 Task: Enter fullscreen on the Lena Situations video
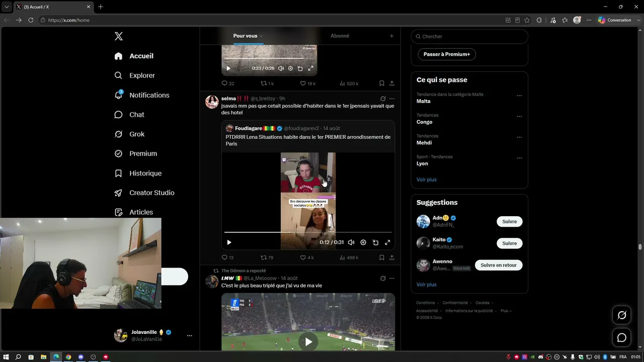click(387, 242)
